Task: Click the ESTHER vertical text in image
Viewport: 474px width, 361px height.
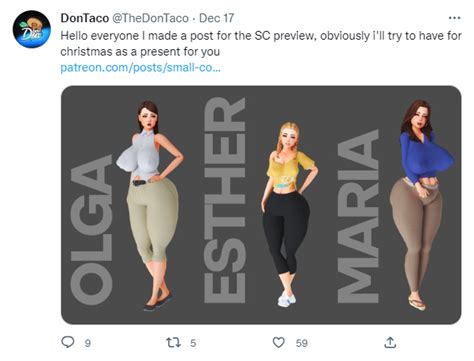Action: [x=224, y=200]
